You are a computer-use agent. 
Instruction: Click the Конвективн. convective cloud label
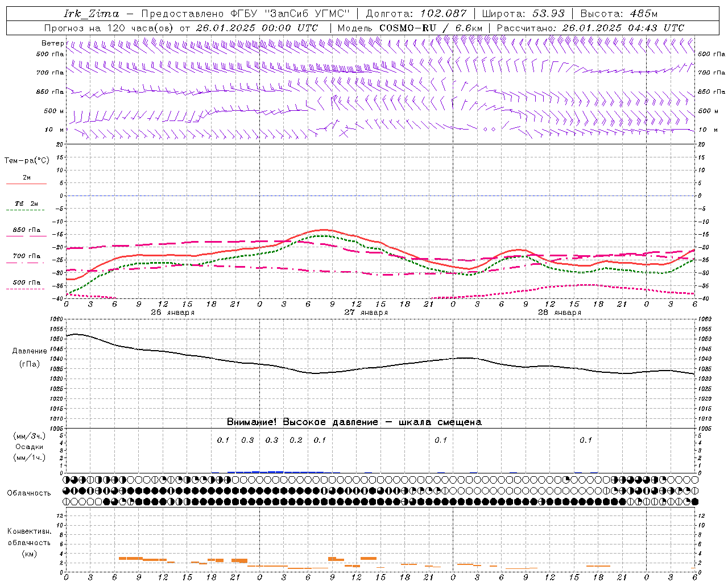[29, 531]
